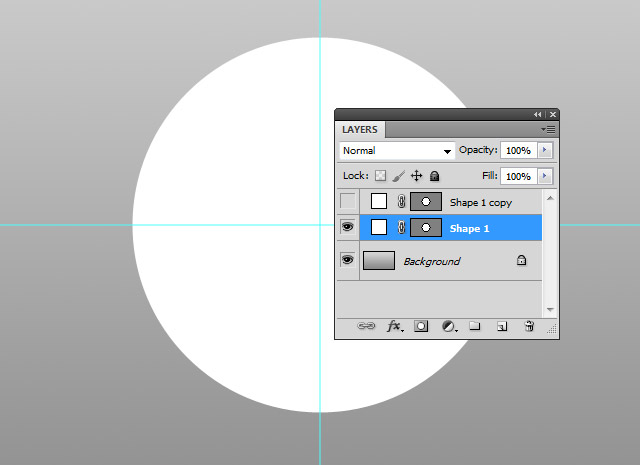Screen dimensions: 640x465
Task: Click Shape 1 vector mask thumbnail
Action: pyautogui.click(x=426, y=227)
